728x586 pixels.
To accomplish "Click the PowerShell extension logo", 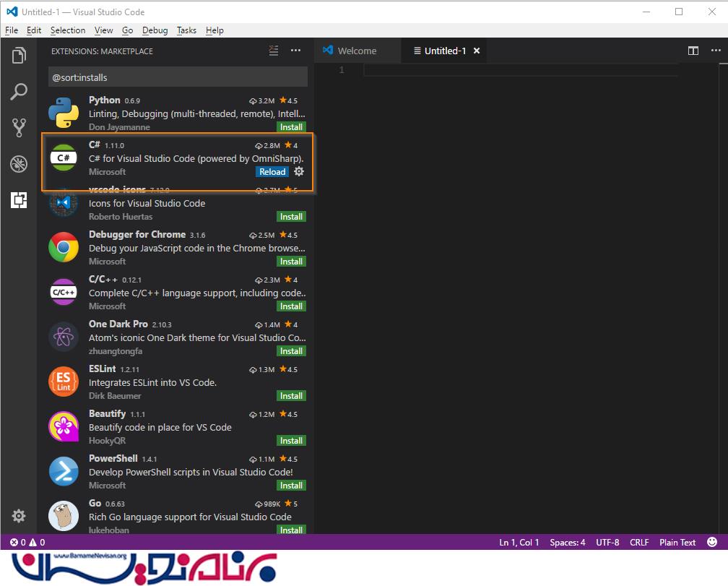I will (64, 471).
